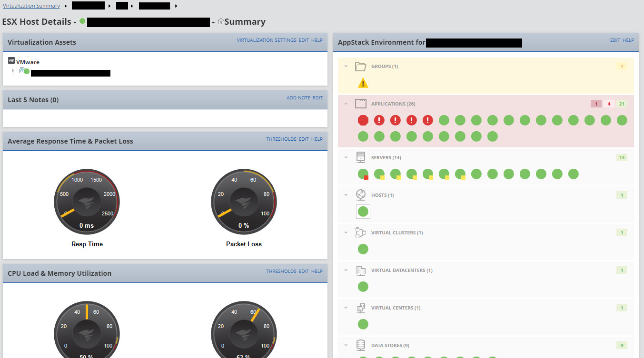Edit CPU Load & Memory Utilization panel
The image size is (644, 358).
coord(304,271)
